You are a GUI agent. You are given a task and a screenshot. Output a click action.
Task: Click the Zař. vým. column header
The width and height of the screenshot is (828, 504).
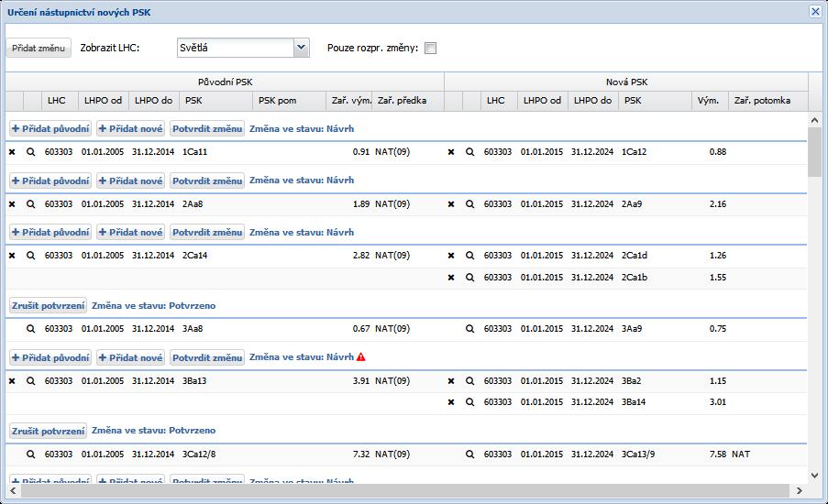tap(349, 101)
